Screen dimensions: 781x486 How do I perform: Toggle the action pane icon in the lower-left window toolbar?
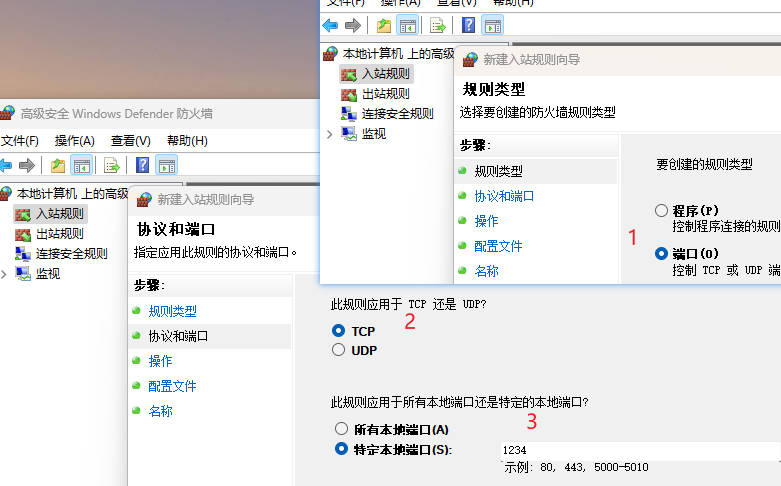coord(167,165)
